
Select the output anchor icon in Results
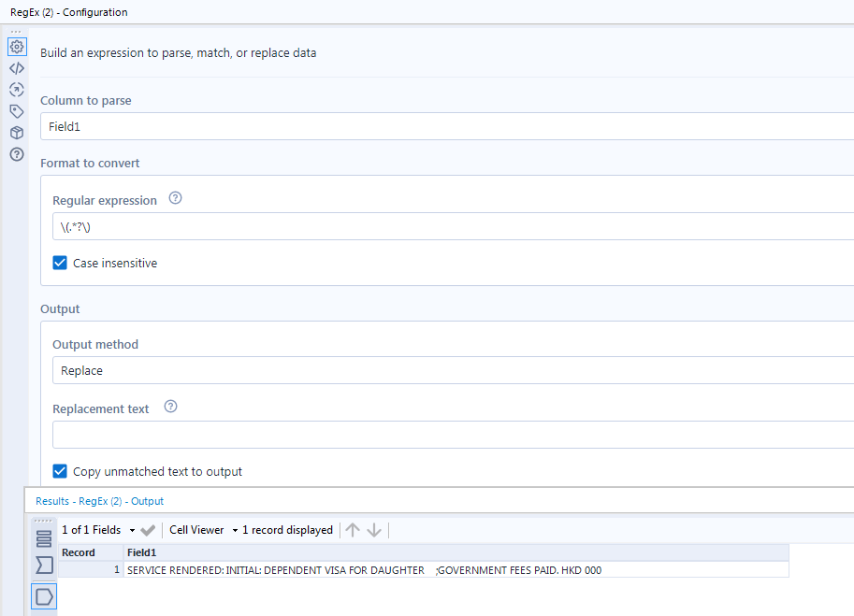click(44, 595)
